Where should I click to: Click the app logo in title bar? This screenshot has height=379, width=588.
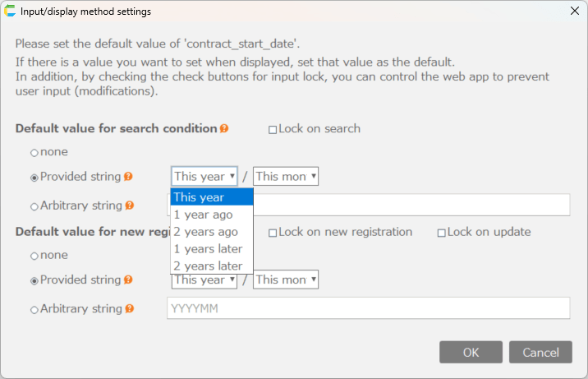click(11, 12)
